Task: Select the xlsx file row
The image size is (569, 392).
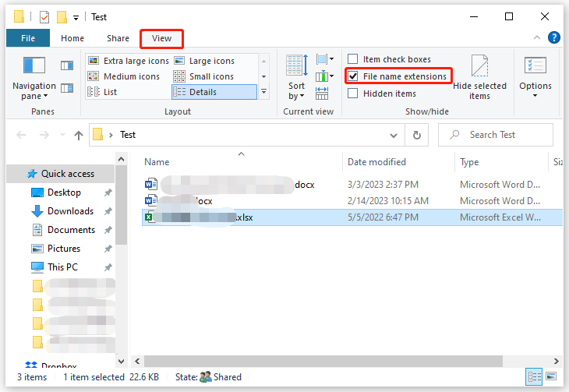Action: (352, 217)
